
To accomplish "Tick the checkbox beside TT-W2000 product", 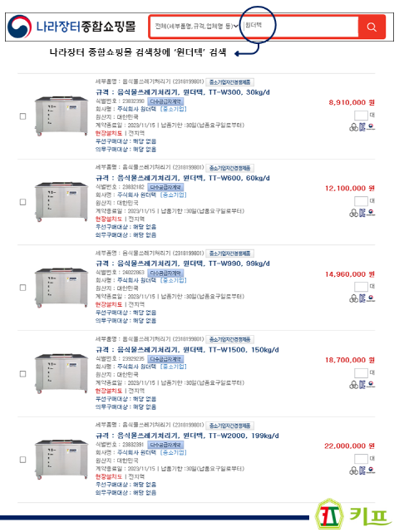I will [x=22, y=460].
